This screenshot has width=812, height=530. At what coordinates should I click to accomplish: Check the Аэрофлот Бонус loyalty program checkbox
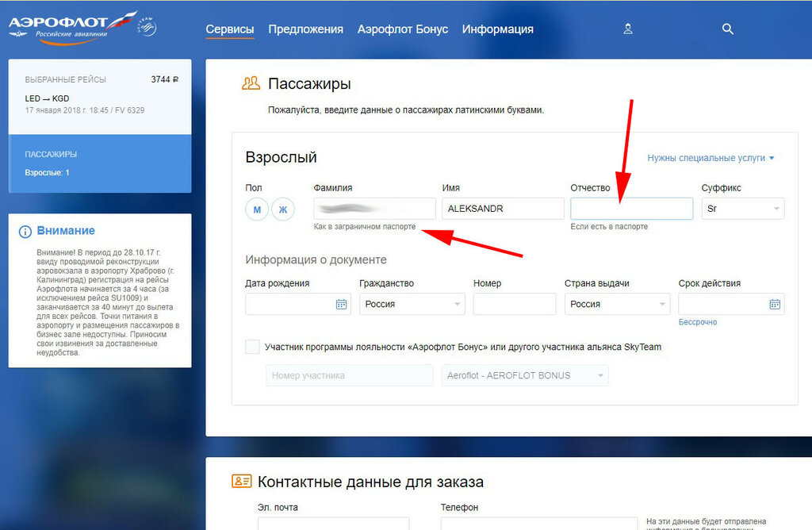coord(252,347)
